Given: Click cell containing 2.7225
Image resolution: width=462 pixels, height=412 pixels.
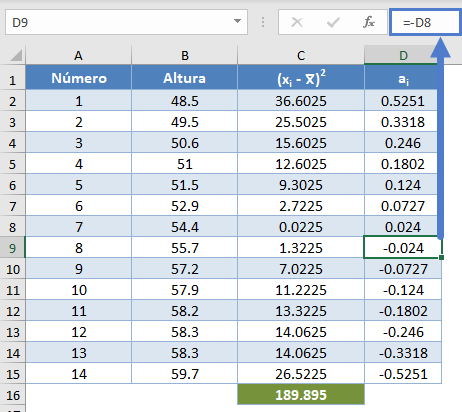Looking at the screenshot, I should [301, 206].
